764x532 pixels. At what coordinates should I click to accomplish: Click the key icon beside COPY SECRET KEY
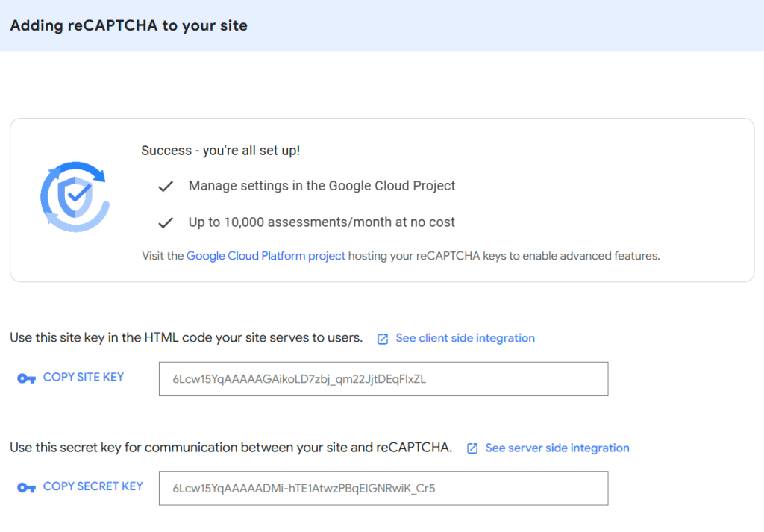coord(26,488)
